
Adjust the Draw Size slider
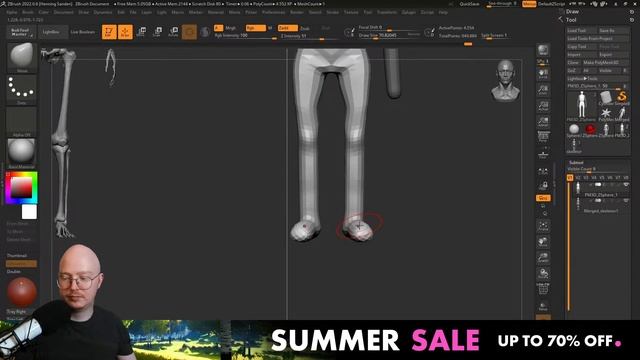coord(389,36)
